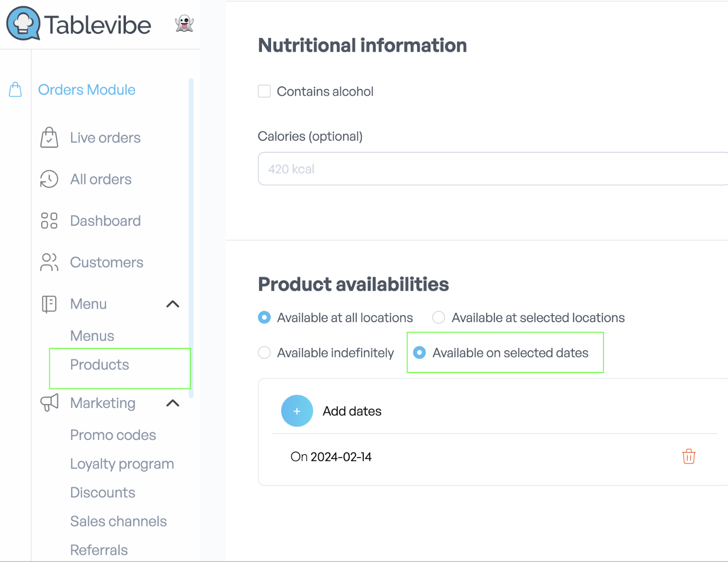Collapse the Menu section chevron
Image resolution: width=728 pixels, height=562 pixels.
pos(172,304)
